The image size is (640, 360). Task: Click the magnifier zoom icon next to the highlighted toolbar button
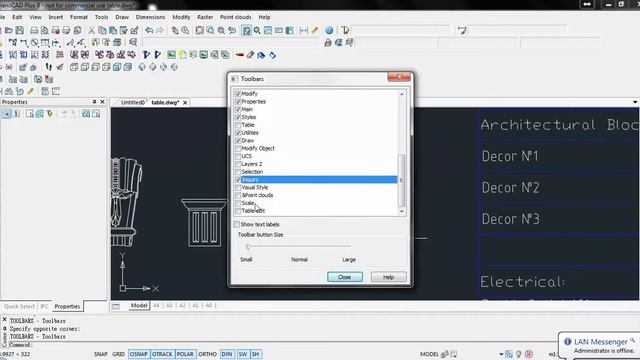click(257, 30)
